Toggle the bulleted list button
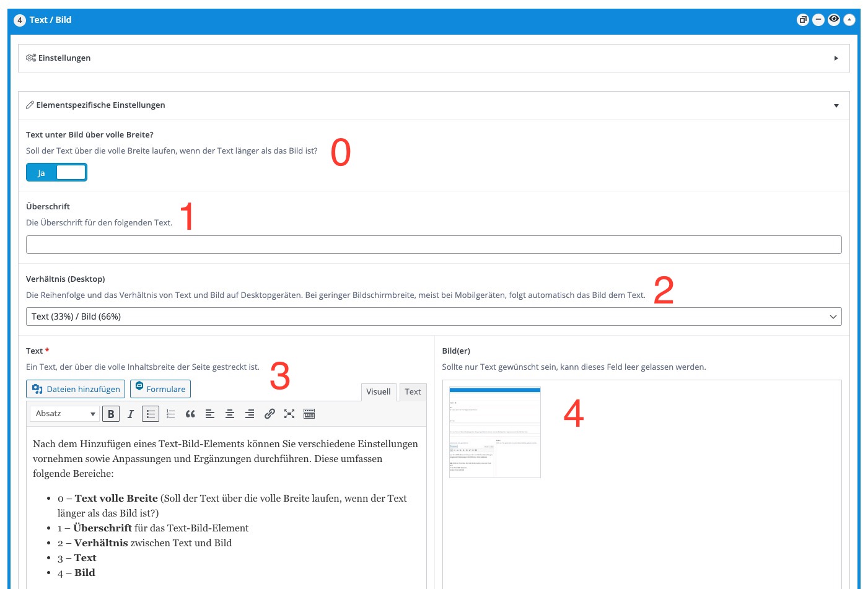 [151, 414]
